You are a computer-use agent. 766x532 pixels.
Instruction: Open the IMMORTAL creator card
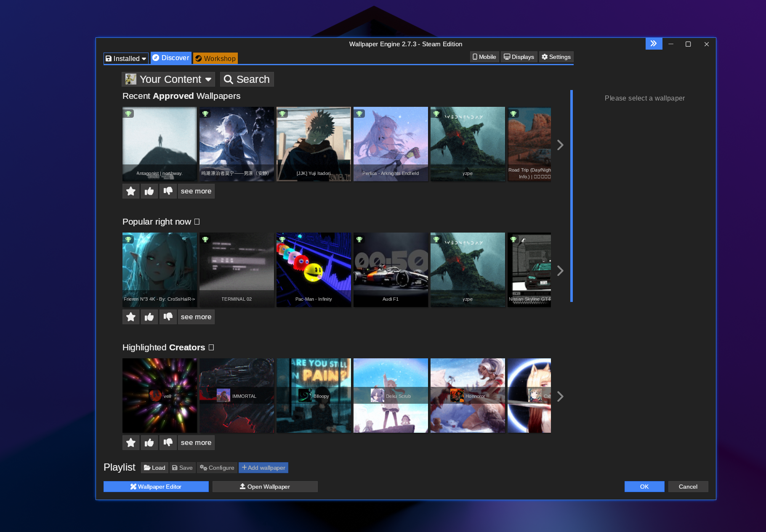[237, 395]
